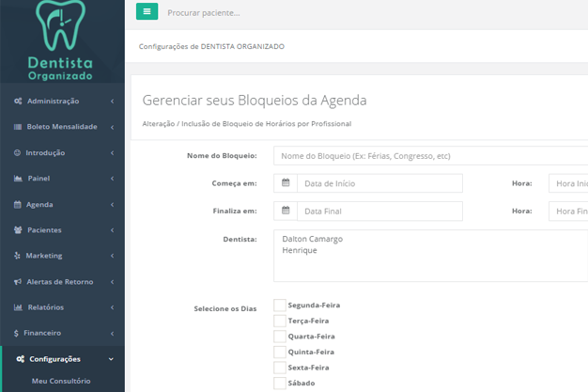
Task: Open the Boleto Mensalidade menu
Action: pyautogui.click(x=62, y=127)
